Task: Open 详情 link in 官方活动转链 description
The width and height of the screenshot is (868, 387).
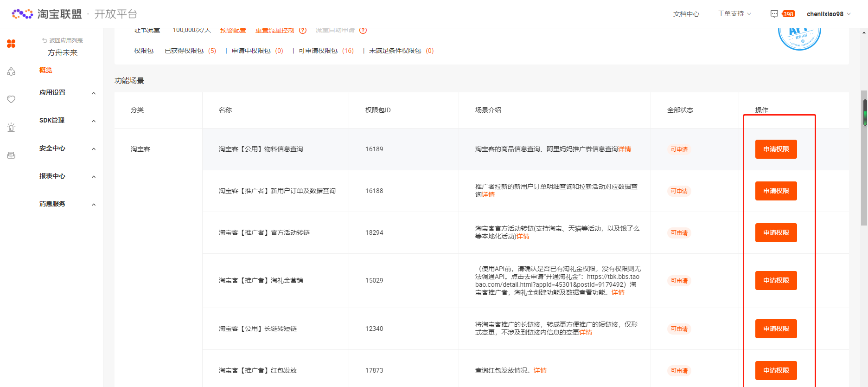Action: coord(523,236)
